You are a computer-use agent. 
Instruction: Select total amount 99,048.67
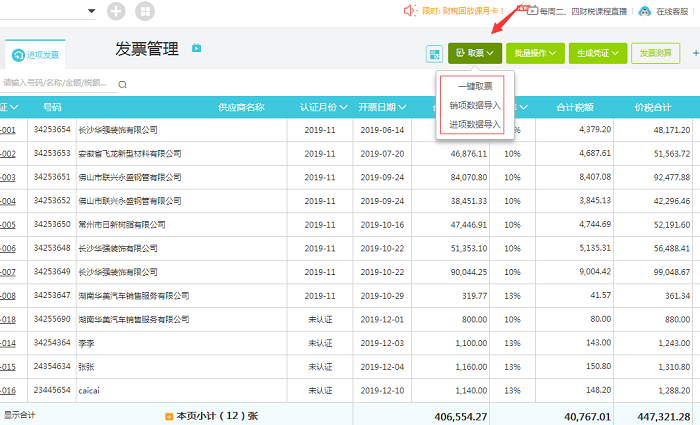pos(672,272)
